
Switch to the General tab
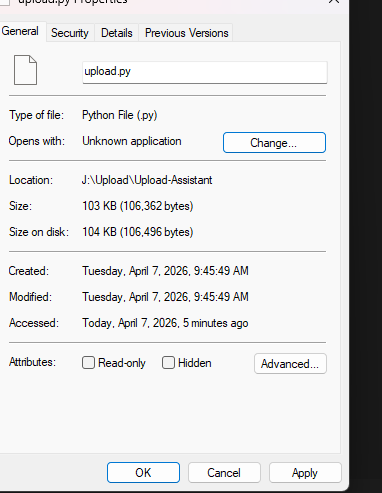(20, 32)
